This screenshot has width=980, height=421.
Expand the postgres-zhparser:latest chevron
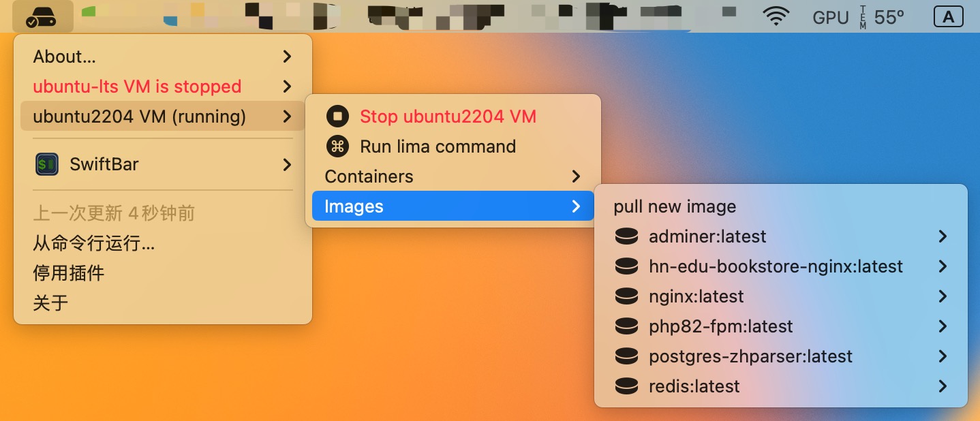(943, 356)
